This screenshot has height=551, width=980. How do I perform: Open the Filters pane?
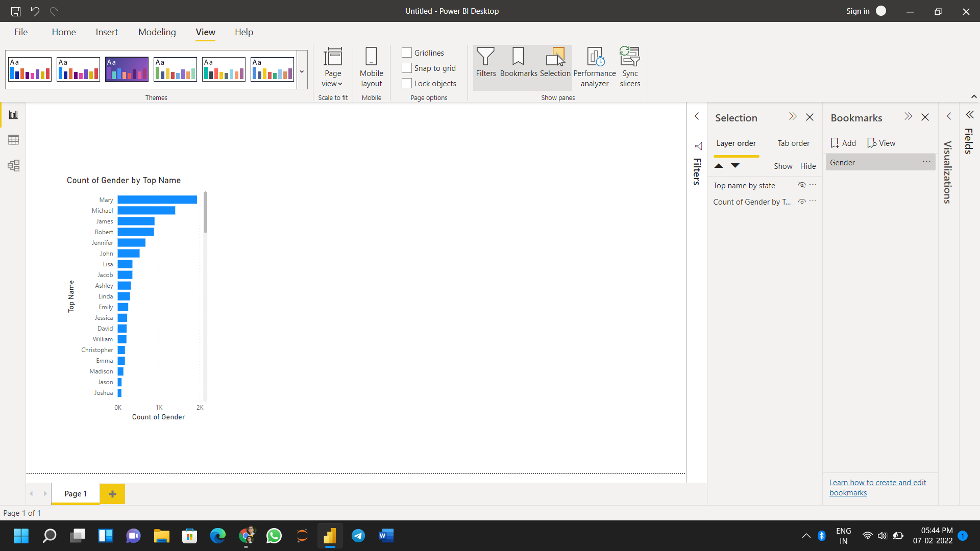[485, 65]
